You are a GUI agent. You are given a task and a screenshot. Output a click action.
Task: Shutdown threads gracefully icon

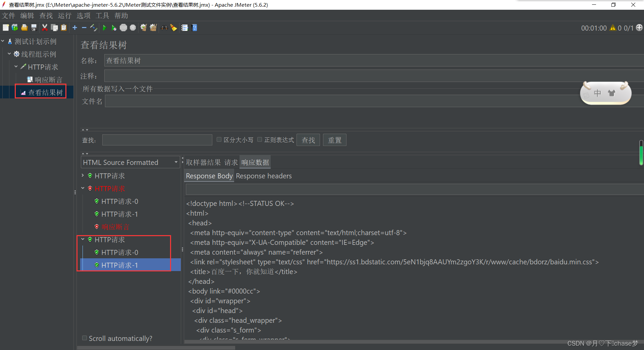(133, 28)
